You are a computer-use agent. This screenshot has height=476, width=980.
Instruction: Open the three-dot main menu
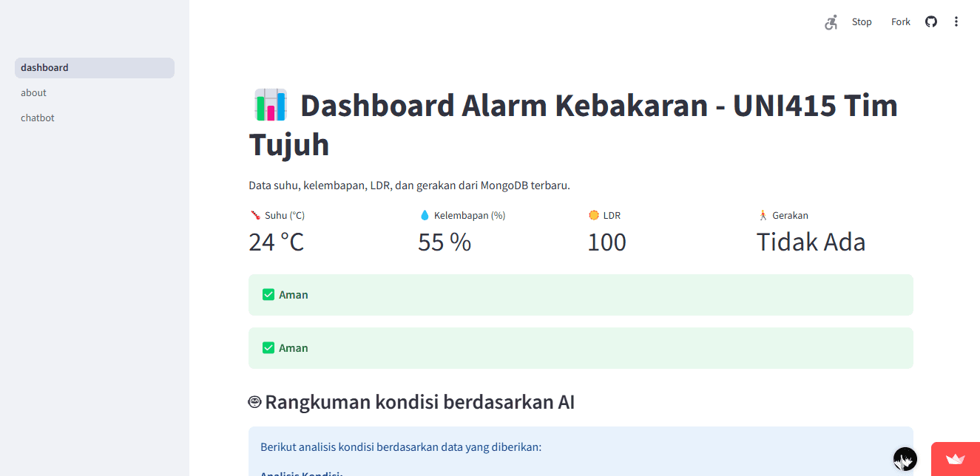click(x=956, y=22)
